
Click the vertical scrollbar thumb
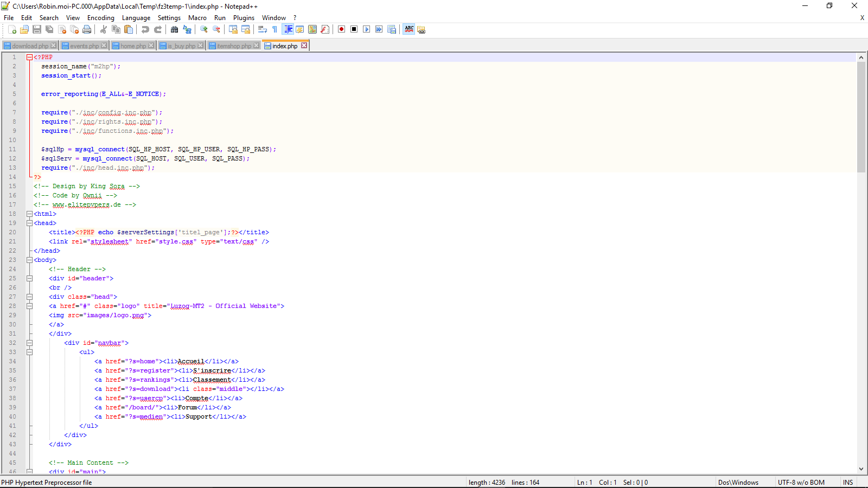coord(861,117)
